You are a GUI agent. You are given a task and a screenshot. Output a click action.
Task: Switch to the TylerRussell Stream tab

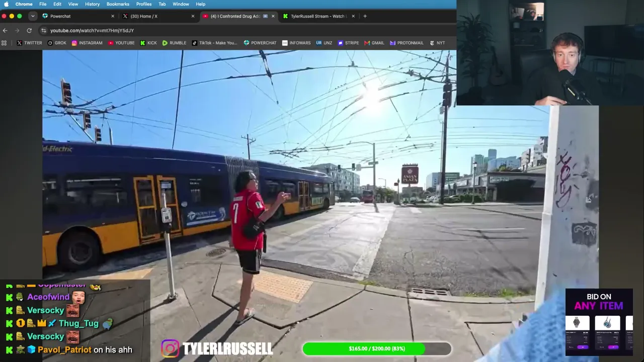(x=319, y=16)
